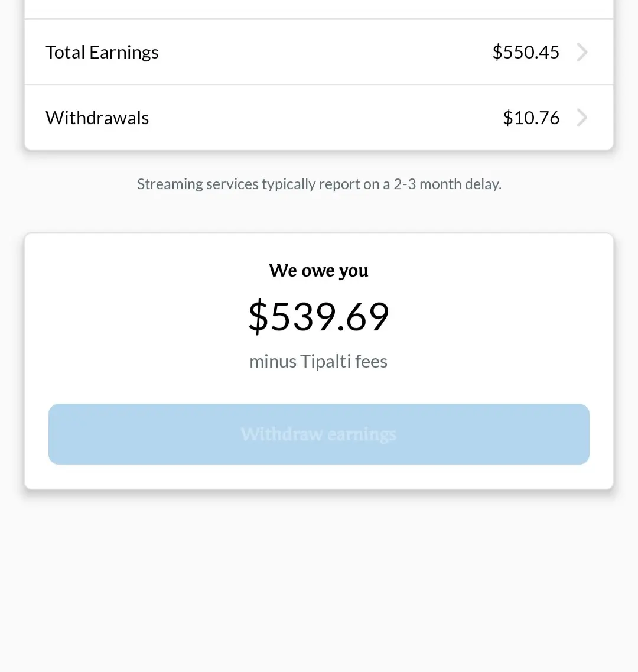
Task: Click the minus Tipalti fees note
Action: (318, 361)
